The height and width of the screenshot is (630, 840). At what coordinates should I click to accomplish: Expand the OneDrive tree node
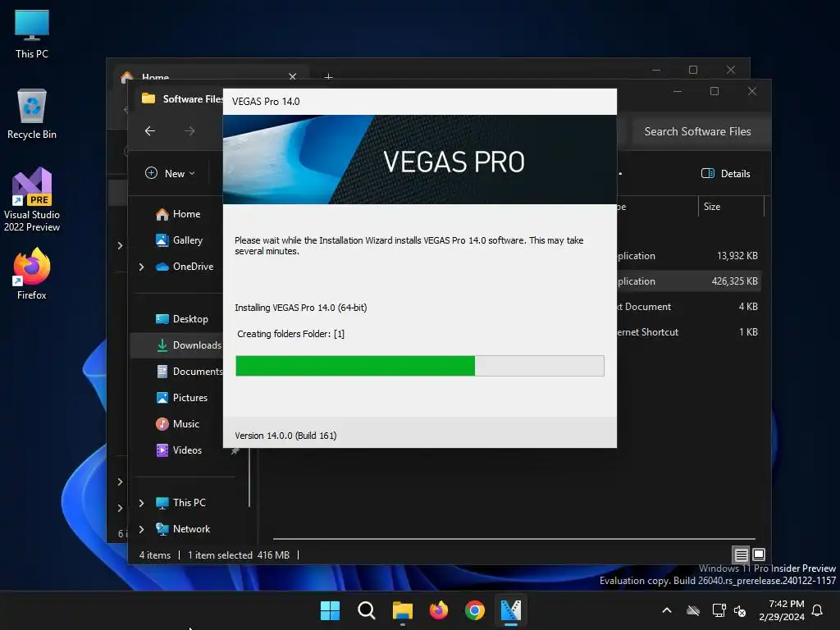(141, 267)
